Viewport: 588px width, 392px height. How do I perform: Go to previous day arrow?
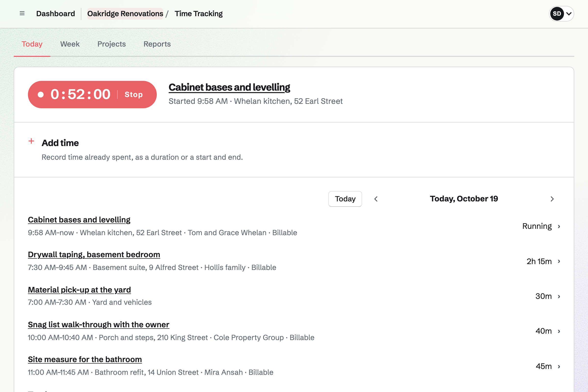click(x=376, y=199)
